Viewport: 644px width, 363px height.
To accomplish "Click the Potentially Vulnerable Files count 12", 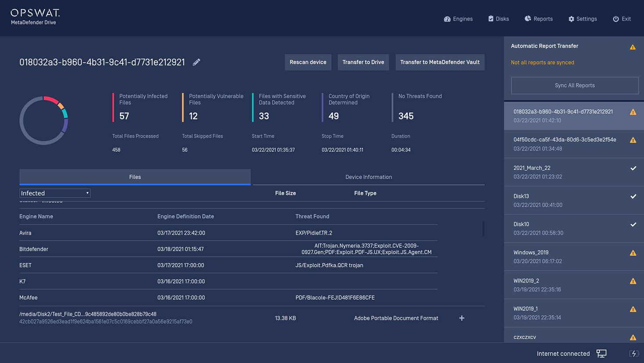I will pyautogui.click(x=193, y=116).
